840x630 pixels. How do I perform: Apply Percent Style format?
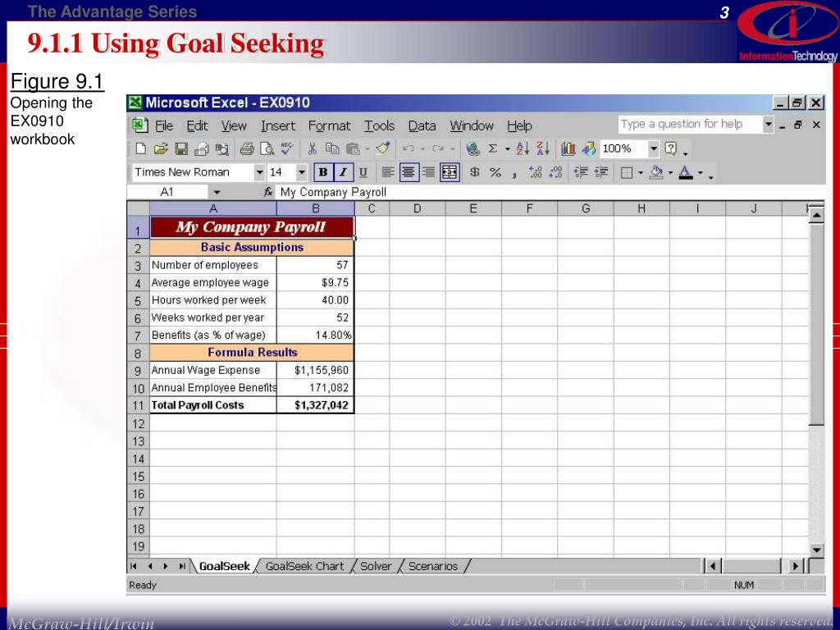(x=495, y=172)
